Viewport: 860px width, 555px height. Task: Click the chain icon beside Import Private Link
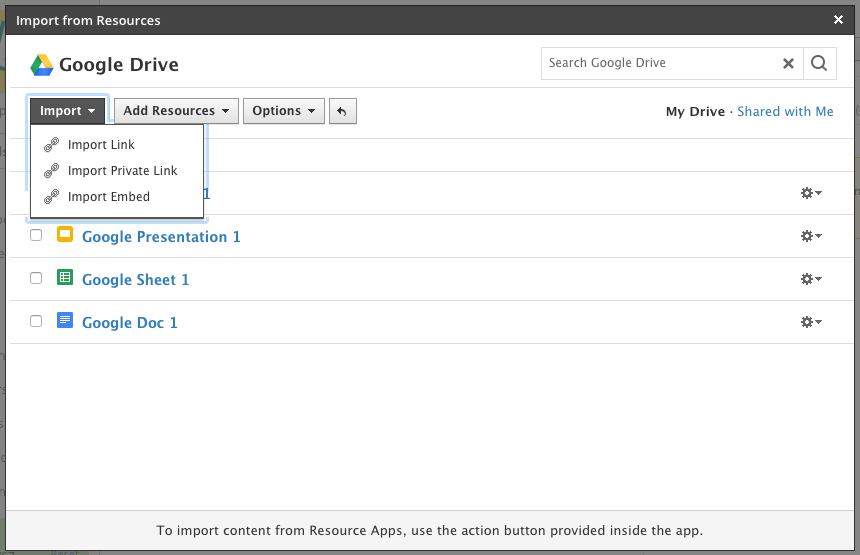(x=52, y=171)
